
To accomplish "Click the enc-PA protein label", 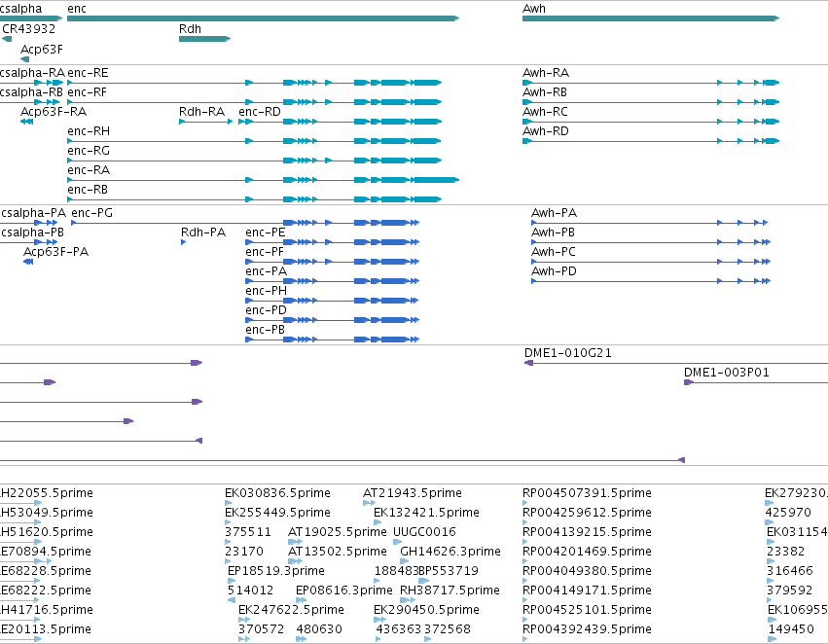I will pos(267,271).
